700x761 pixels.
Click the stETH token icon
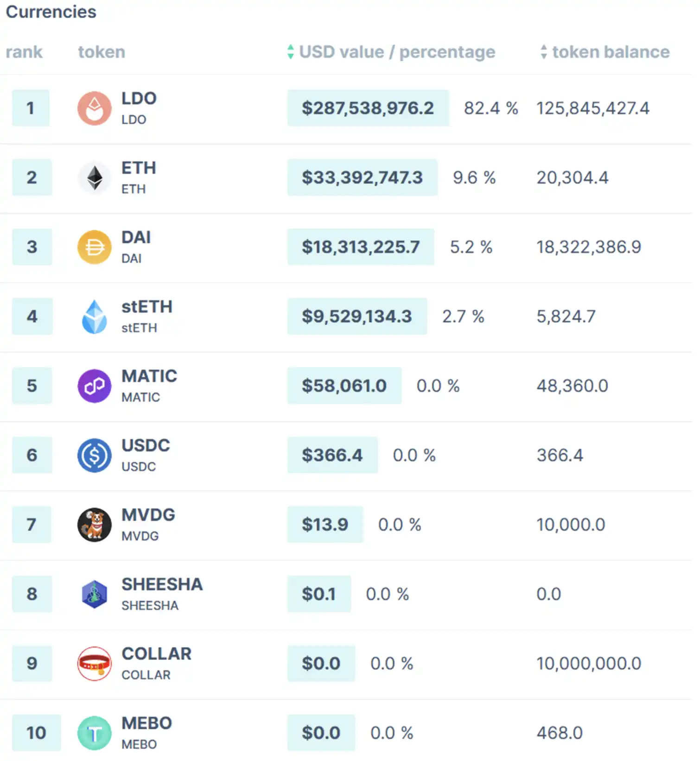coord(94,317)
